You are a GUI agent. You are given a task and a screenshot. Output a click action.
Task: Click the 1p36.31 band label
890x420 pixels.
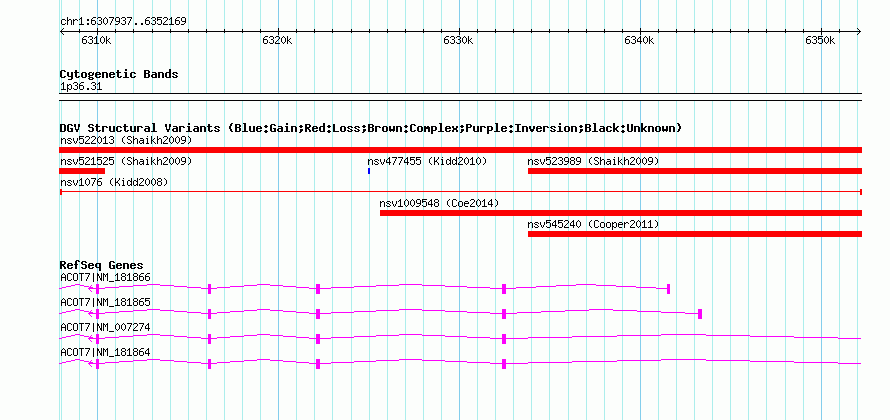81,87
